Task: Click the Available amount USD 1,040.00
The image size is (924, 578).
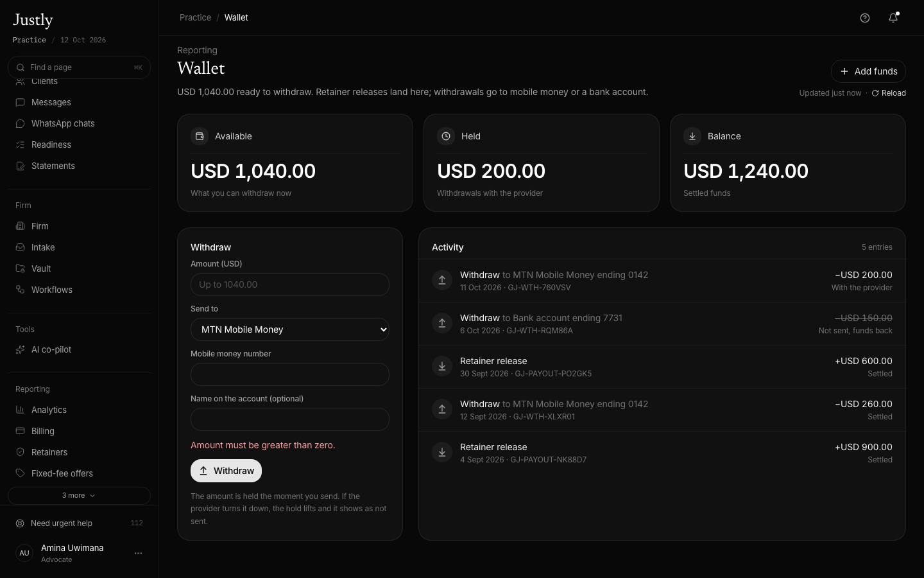Action: click(253, 171)
